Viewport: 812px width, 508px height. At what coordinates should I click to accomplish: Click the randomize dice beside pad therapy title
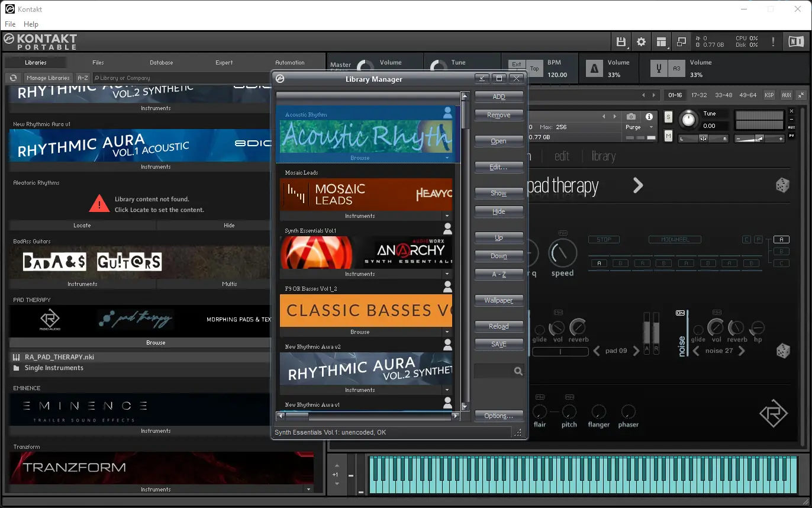point(782,185)
